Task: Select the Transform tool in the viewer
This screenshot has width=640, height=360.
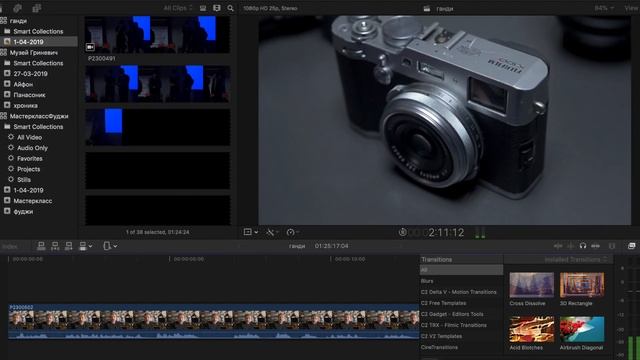Action: 247,232
